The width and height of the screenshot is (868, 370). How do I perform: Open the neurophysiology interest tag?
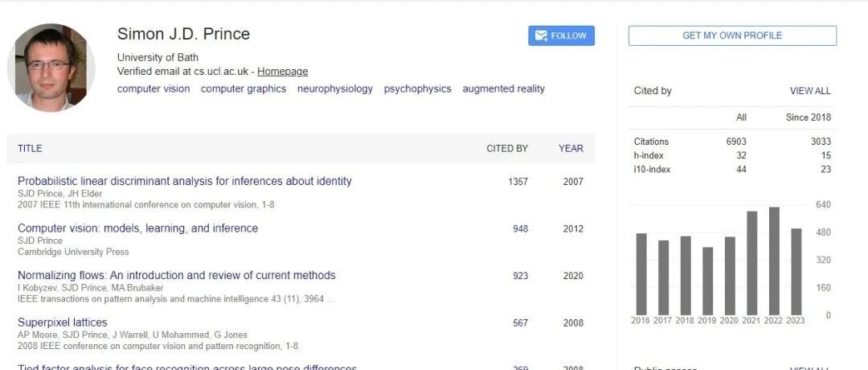(335, 88)
